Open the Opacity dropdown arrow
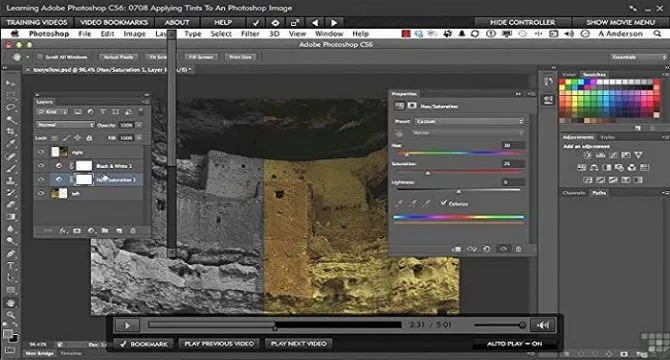 click(139, 125)
